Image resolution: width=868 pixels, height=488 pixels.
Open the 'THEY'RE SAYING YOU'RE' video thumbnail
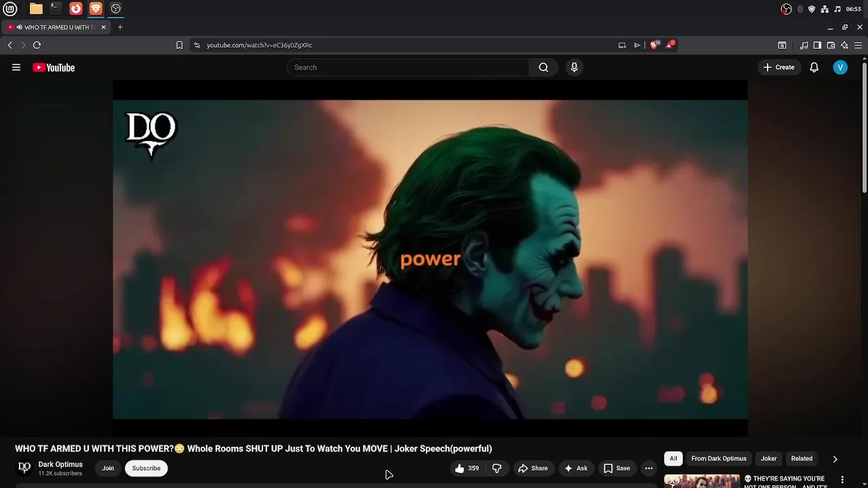(702, 481)
